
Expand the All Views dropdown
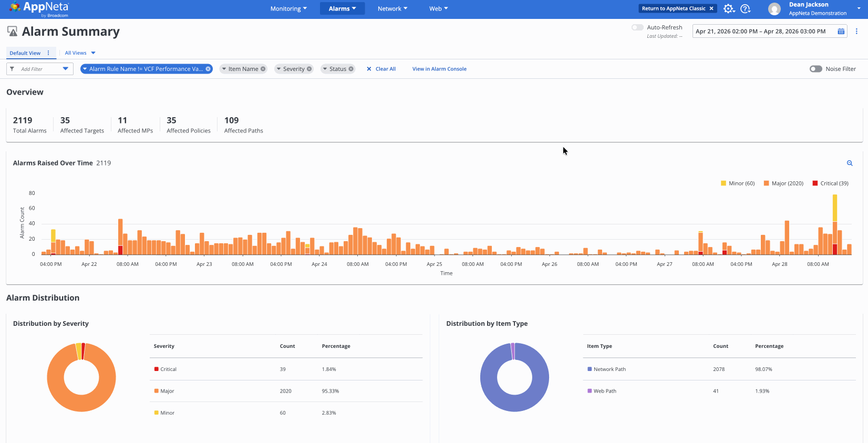click(x=80, y=53)
